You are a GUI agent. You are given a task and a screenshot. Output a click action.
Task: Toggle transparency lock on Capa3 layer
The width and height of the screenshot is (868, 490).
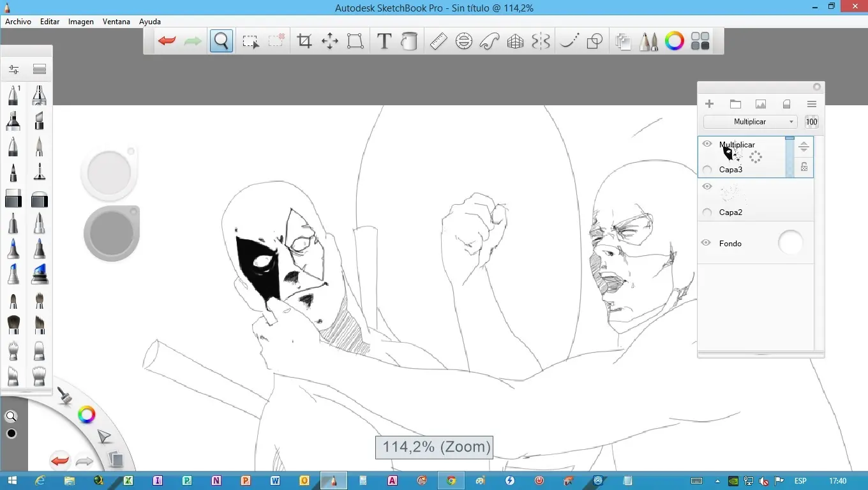[x=804, y=167]
